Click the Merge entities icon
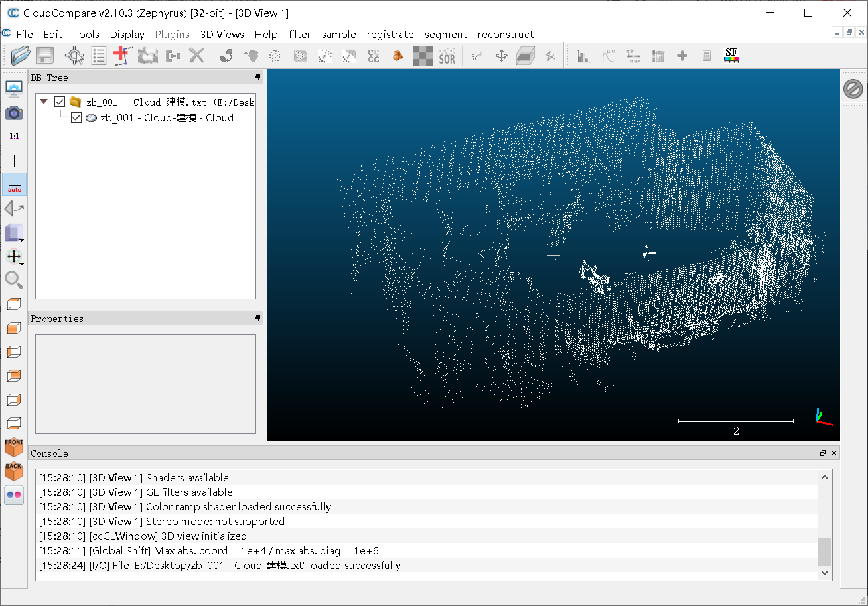 pyautogui.click(x=173, y=56)
